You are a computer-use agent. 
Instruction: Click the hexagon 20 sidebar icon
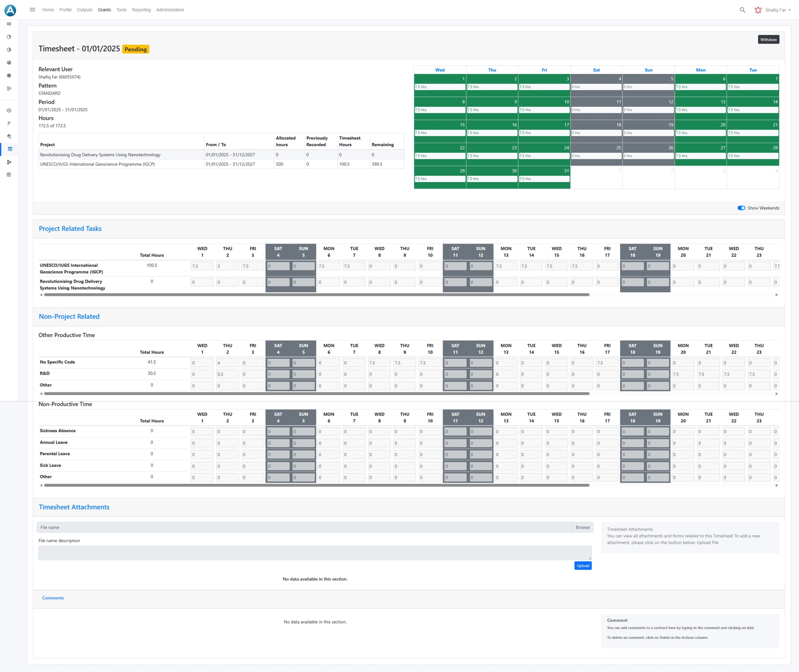[9, 111]
